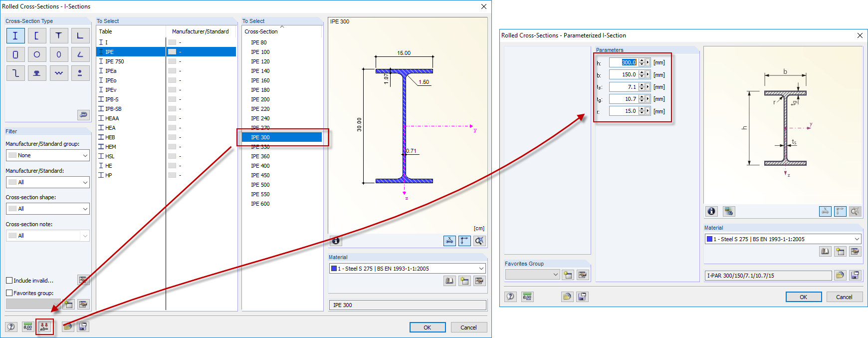Click open folder icon in I-Sections dialog
Viewport: 868px width, 338px height.
click(68, 327)
